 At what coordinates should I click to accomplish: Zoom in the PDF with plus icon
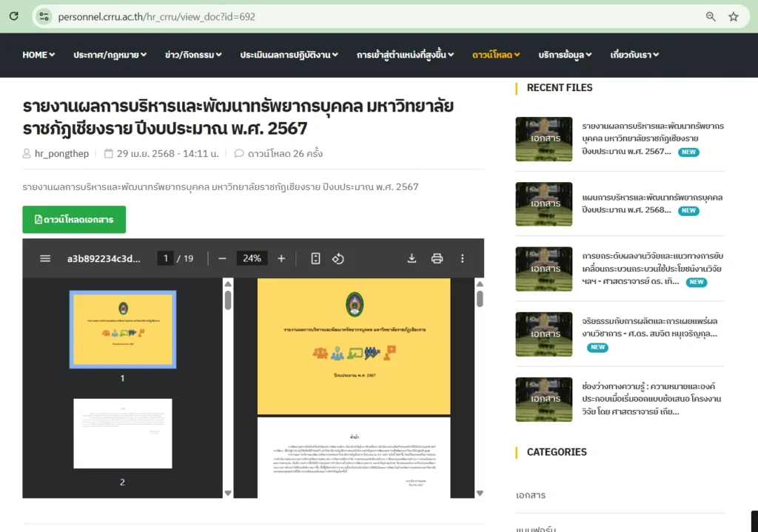pyautogui.click(x=281, y=258)
